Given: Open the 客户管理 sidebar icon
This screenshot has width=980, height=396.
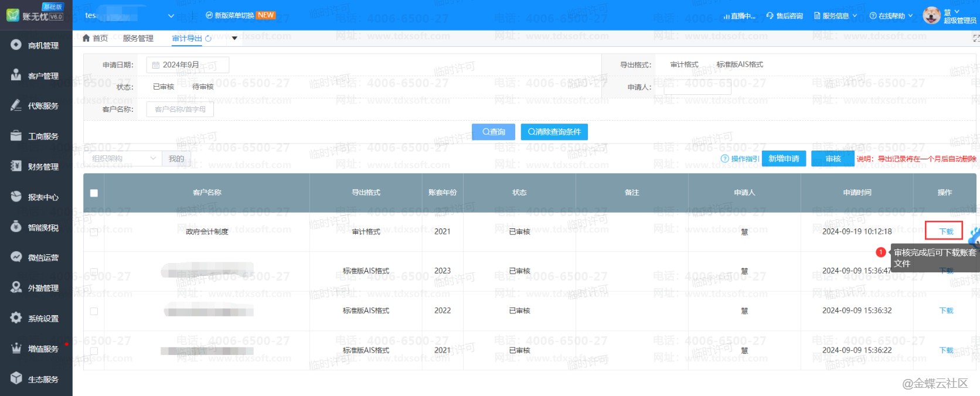Looking at the screenshot, I should [x=16, y=75].
